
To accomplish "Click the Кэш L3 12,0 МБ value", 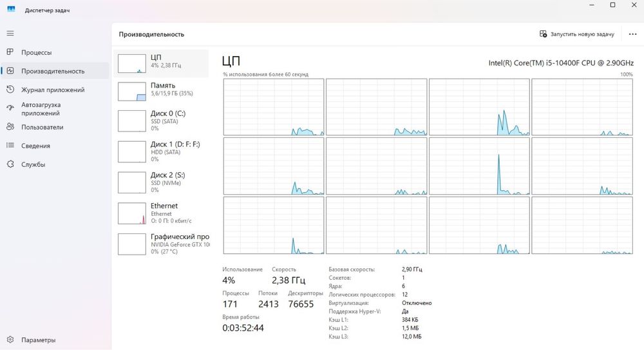I will [x=412, y=336].
